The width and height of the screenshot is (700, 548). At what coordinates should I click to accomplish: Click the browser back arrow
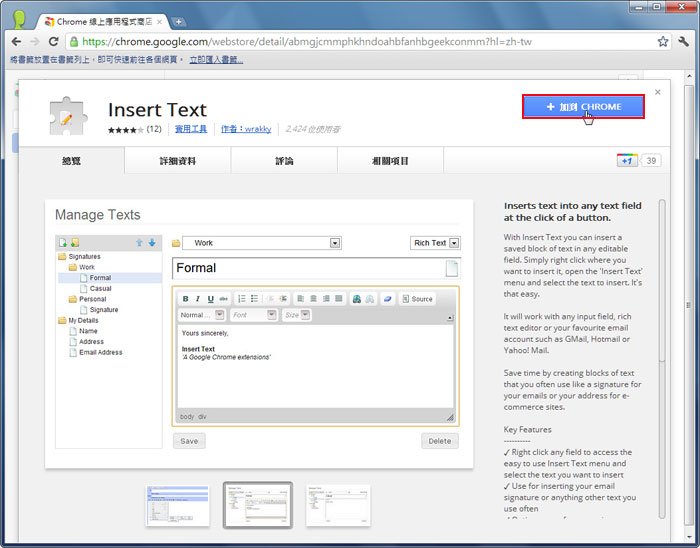(x=17, y=42)
